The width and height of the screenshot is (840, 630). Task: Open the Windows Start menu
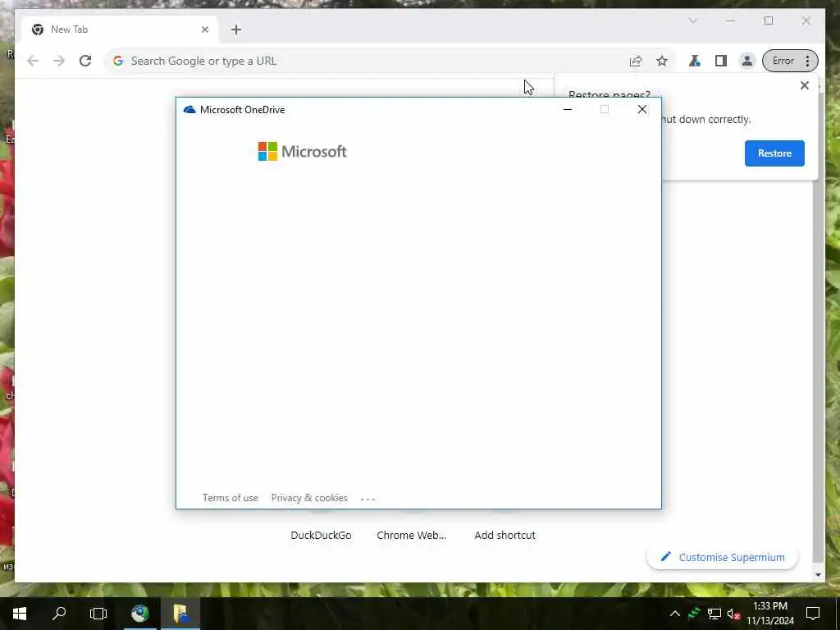click(x=20, y=614)
